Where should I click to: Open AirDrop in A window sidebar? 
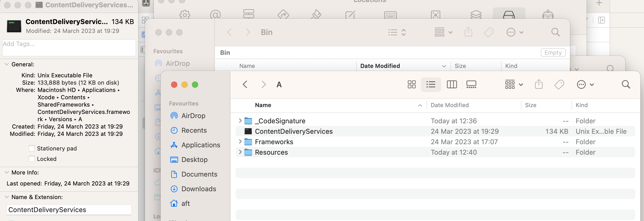(193, 116)
